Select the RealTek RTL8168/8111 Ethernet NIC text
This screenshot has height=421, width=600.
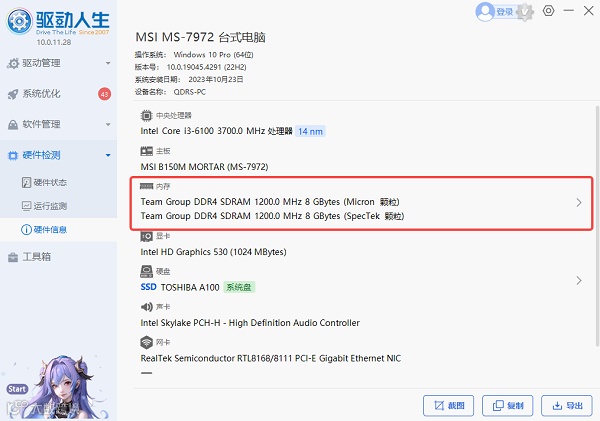271,358
